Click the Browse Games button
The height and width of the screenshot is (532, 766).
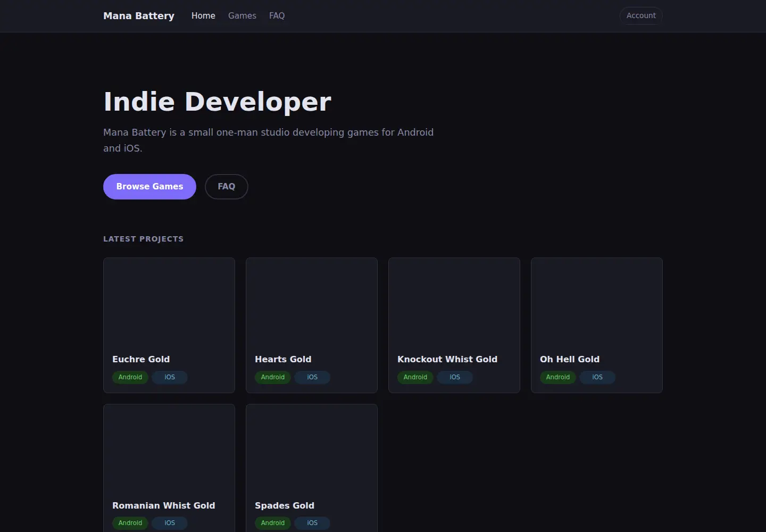[149, 187]
